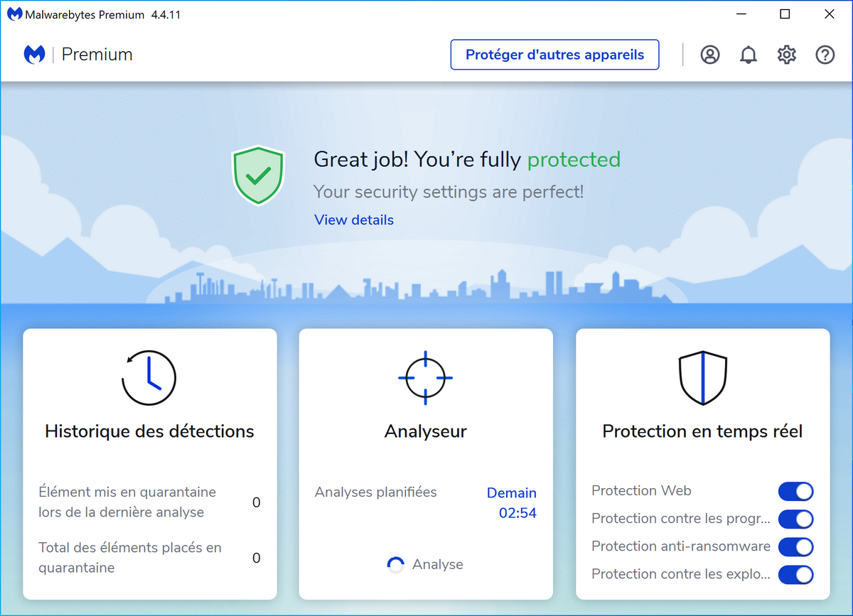Turn off Protection anti-ransomware

pos(795,546)
